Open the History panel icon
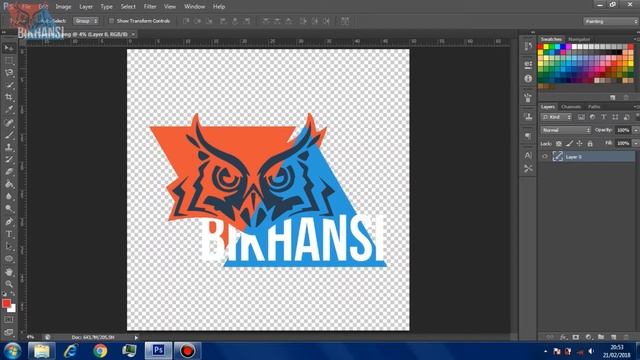The height and width of the screenshot is (360, 640). [528, 46]
